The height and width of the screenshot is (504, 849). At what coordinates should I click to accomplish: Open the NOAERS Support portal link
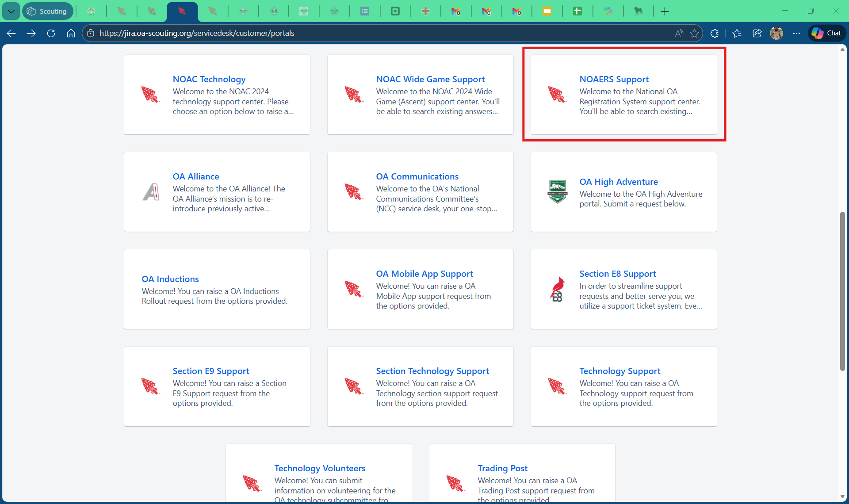click(x=614, y=79)
